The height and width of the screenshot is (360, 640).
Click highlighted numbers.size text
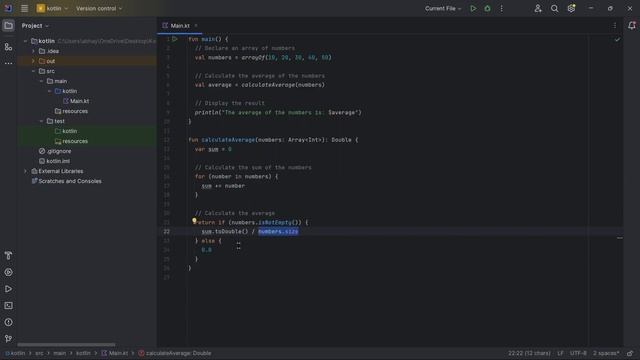[x=278, y=232]
